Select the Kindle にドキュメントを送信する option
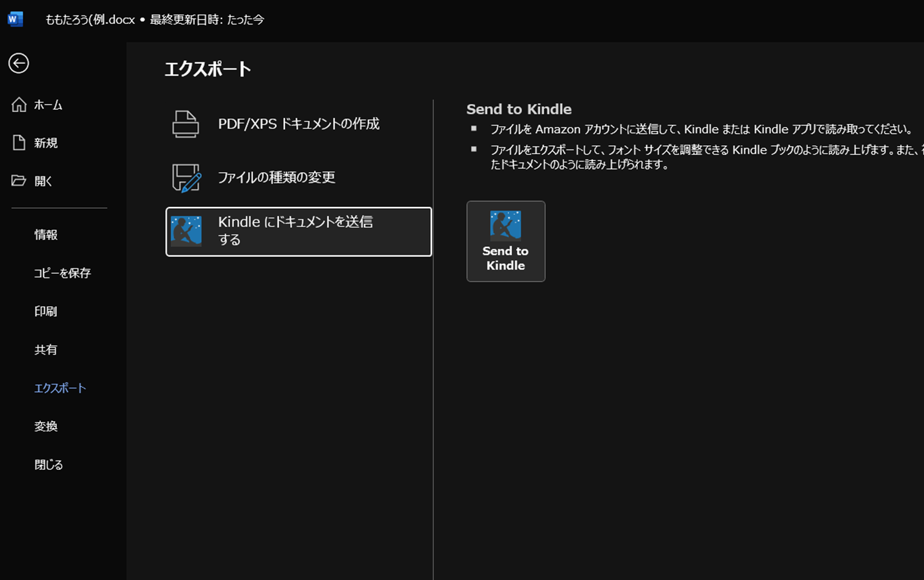 (298, 232)
